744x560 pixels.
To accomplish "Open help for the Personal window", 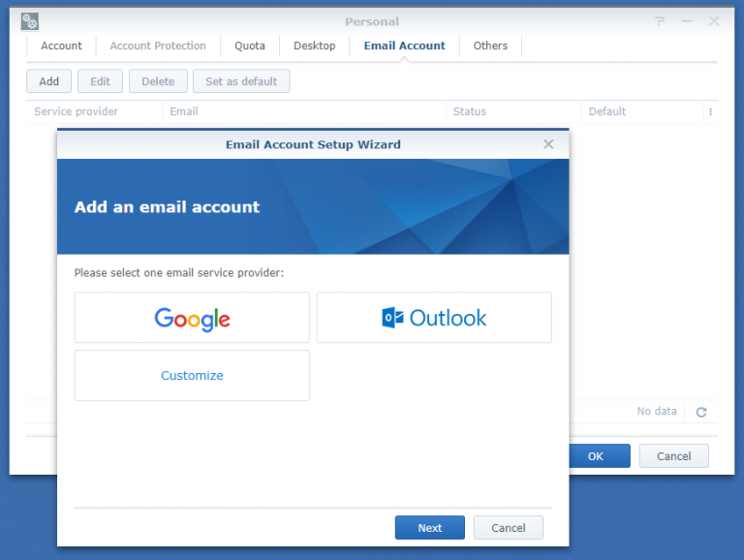I will tap(660, 21).
